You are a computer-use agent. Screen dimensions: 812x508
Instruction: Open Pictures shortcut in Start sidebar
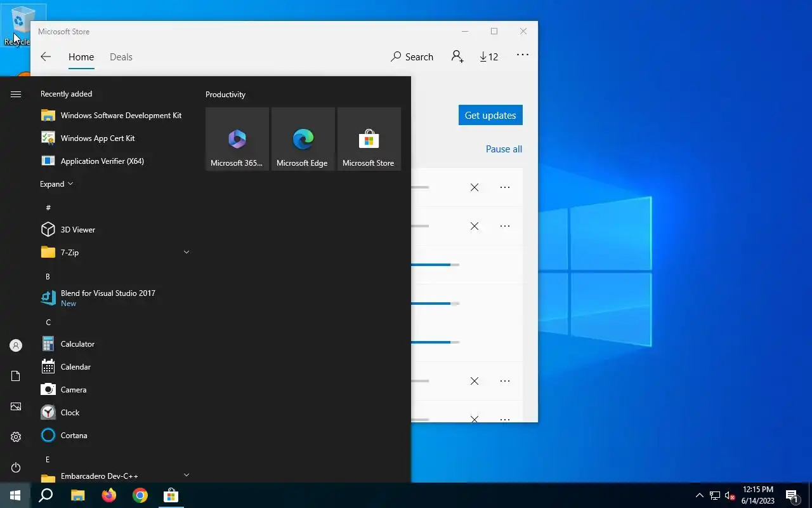coord(16,406)
